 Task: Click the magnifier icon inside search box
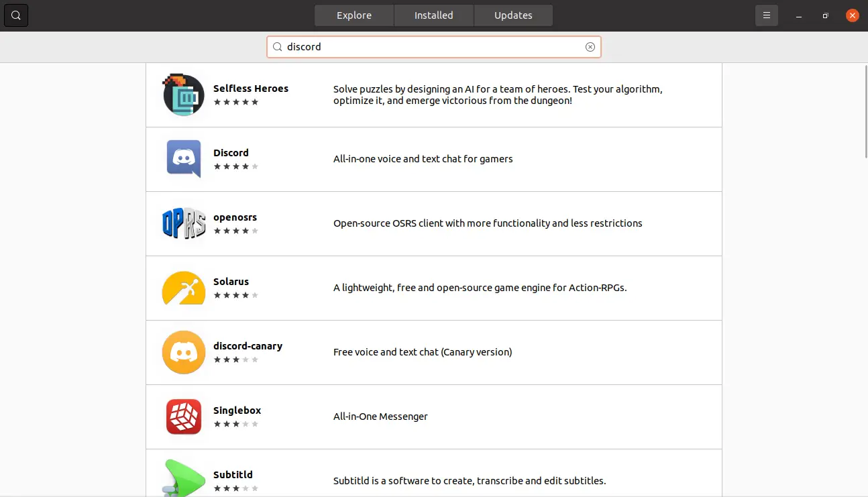click(277, 47)
